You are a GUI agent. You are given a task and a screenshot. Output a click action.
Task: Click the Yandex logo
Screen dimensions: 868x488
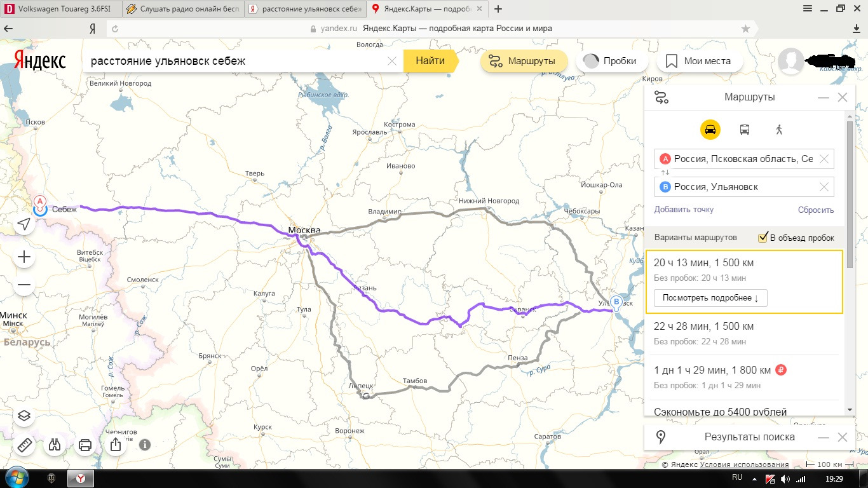tap(39, 61)
